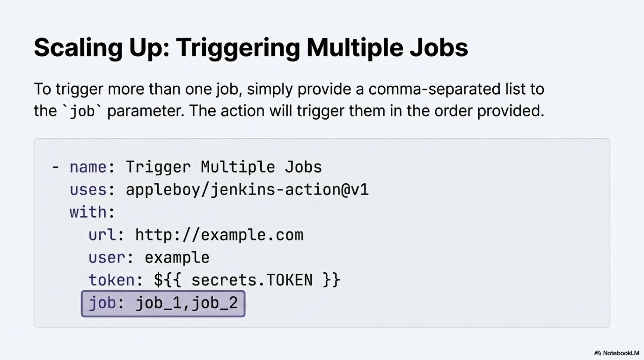
Task: Click the leading dash in the YAML snippet
Action: [55, 167]
